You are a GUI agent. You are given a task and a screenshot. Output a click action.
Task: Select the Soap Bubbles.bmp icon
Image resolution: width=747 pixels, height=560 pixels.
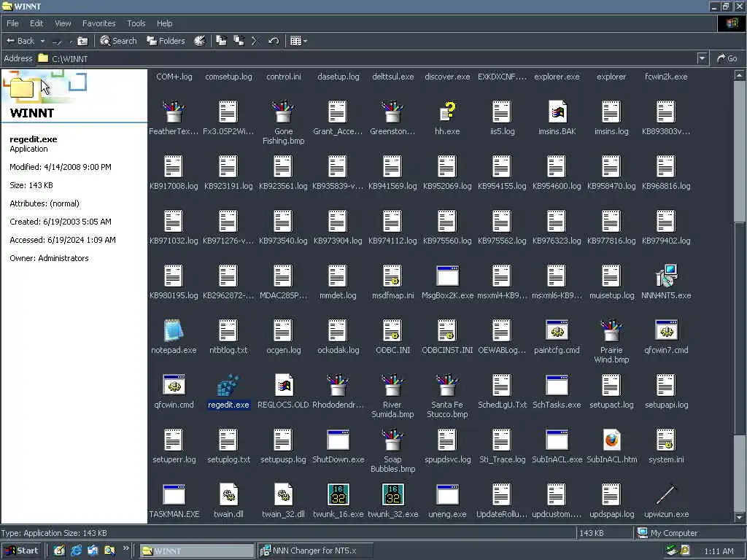[x=392, y=440]
